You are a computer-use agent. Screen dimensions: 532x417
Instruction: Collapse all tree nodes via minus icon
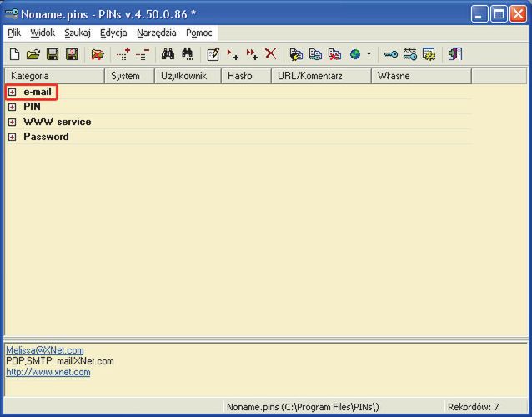click(143, 54)
